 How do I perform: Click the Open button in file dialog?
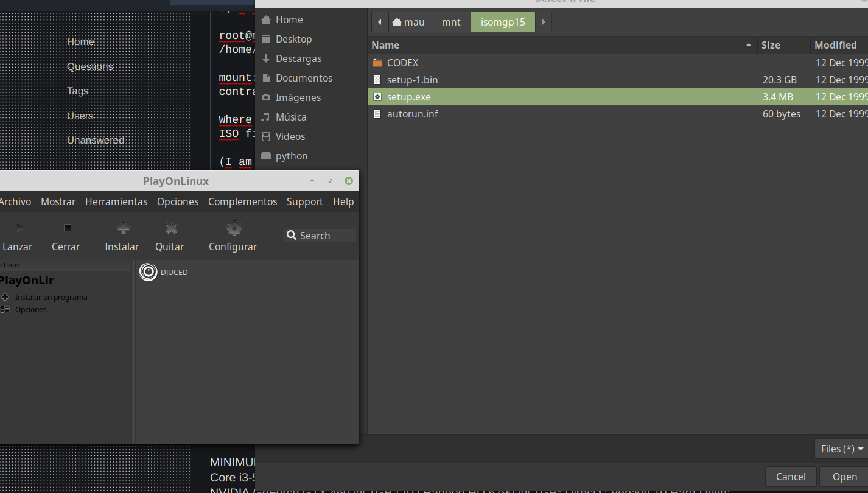844,477
